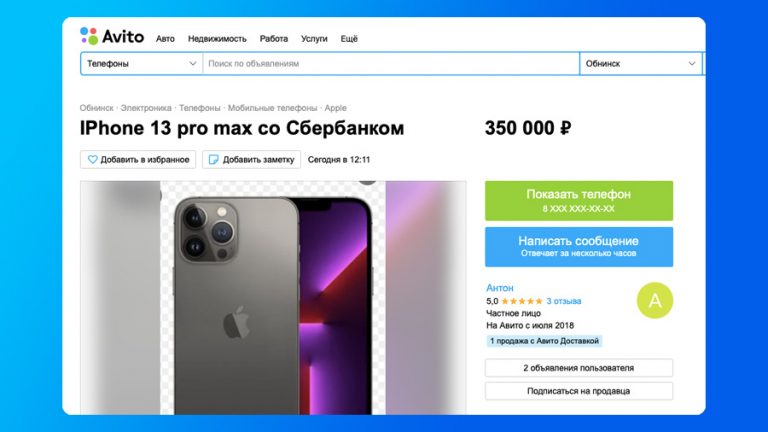This screenshot has width=768, height=432.
Task: Click Показать телефон green button
Action: tap(579, 201)
